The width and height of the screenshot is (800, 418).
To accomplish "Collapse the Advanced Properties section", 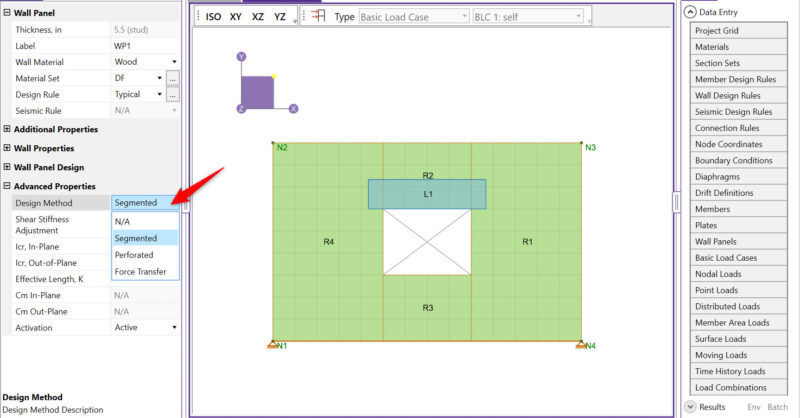I will coord(8,186).
